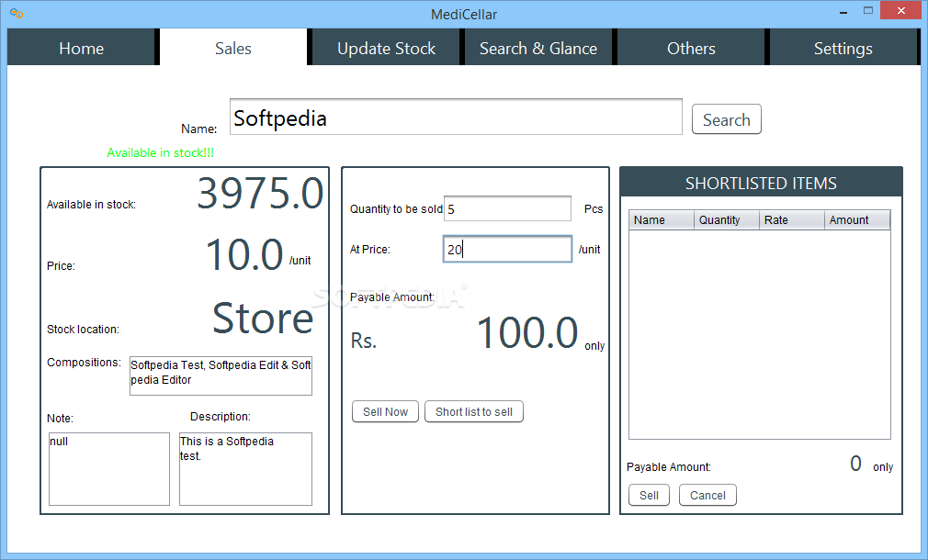Go to Search & Glance tab
928x560 pixels.
538,48
